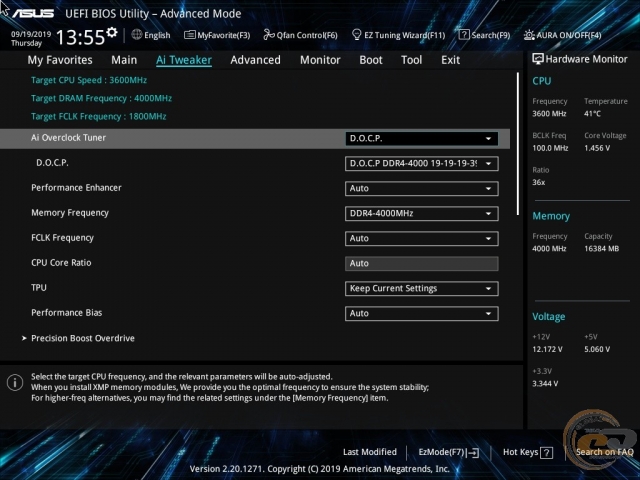This screenshot has height=480, width=640.
Task: Click the 41°C temperature value
Action: coord(592,114)
